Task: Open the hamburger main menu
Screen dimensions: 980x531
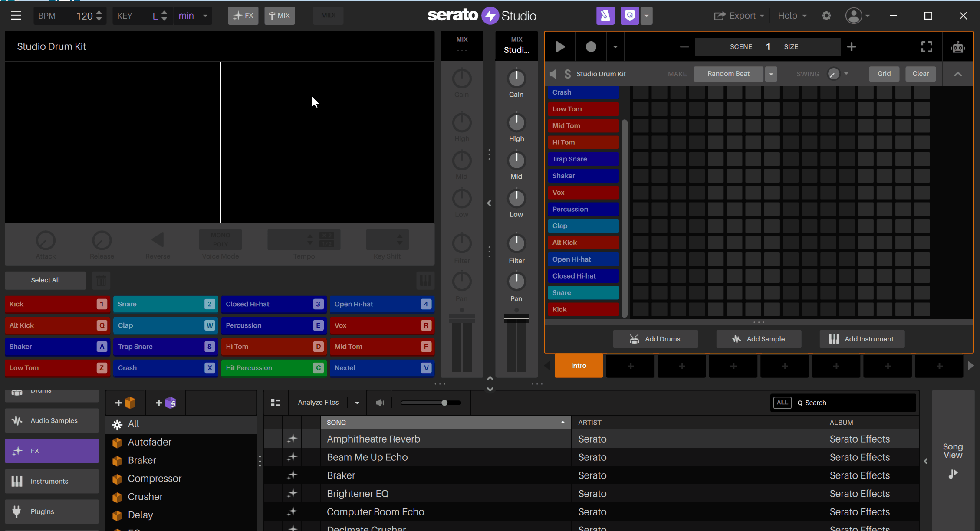Action: tap(16, 16)
